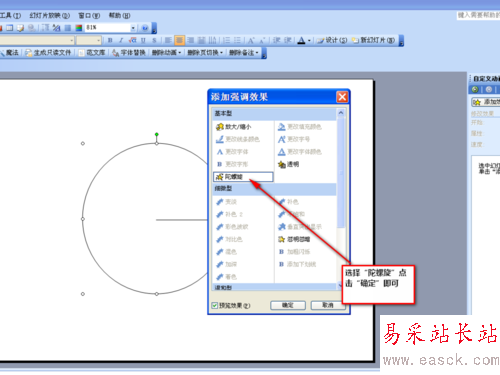Click the blue help question icon
Screen dimensions: 500x375
pyautogui.click(x=145, y=28)
